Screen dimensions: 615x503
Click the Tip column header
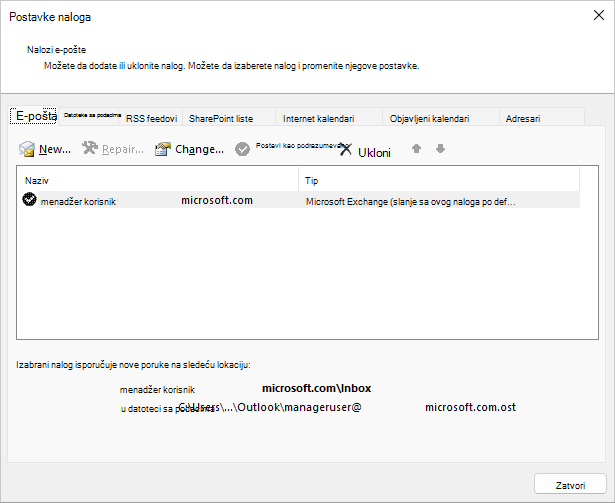439,180
